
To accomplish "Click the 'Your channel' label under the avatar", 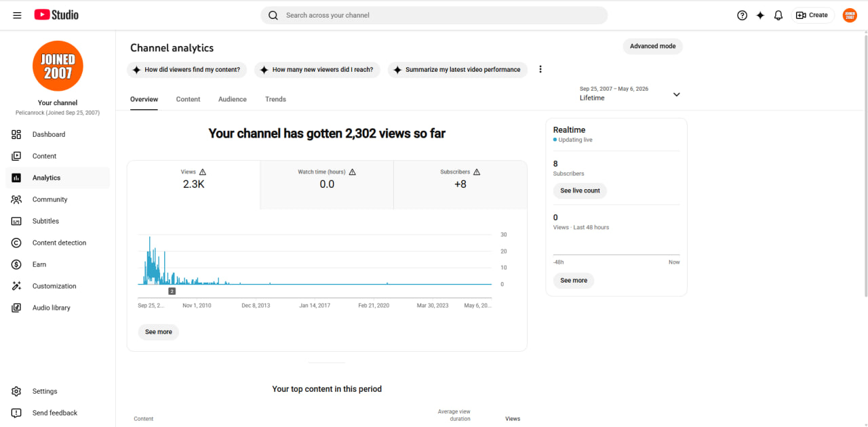I will tap(58, 103).
